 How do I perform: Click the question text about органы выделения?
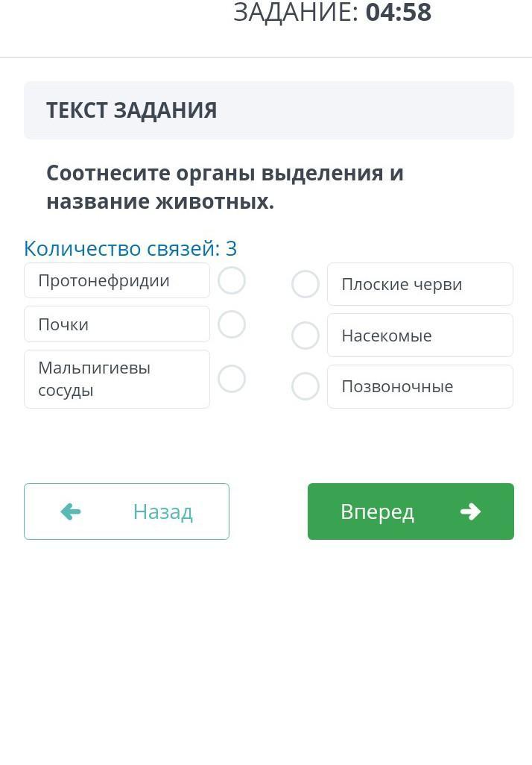pyautogui.click(x=224, y=187)
